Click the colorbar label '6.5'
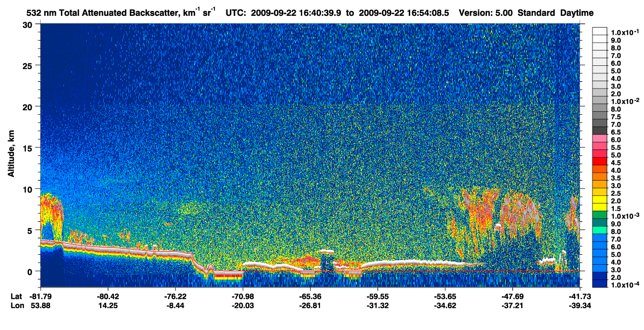The image size is (644, 330). (x=616, y=133)
